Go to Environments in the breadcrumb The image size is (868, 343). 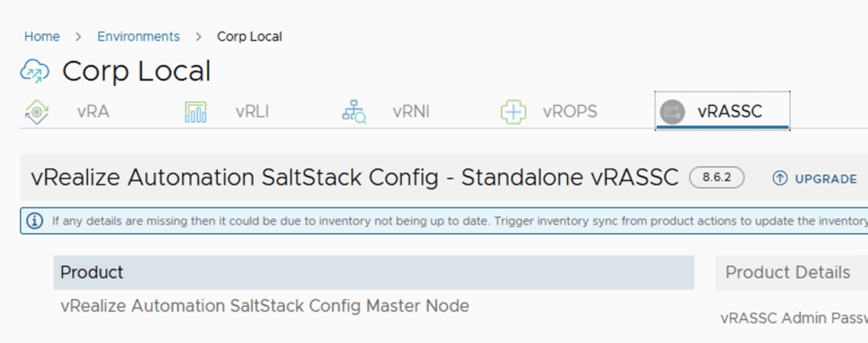point(138,36)
